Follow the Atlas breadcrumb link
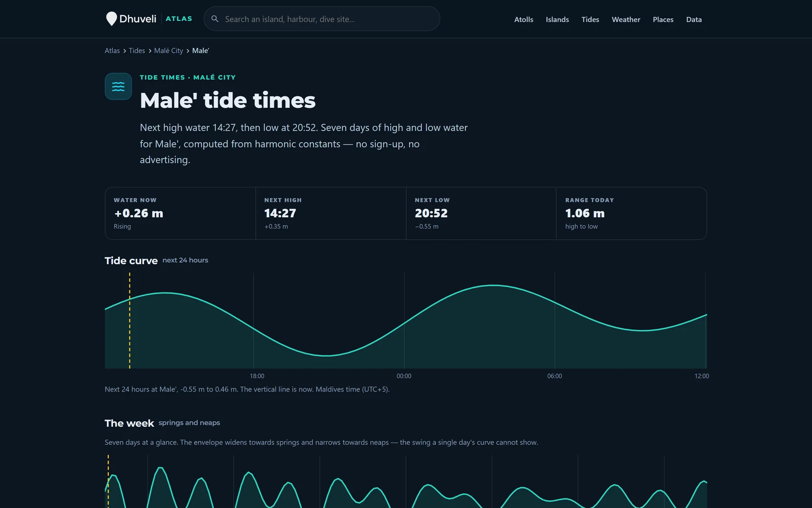The width and height of the screenshot is (812, 508). point(112,51)
